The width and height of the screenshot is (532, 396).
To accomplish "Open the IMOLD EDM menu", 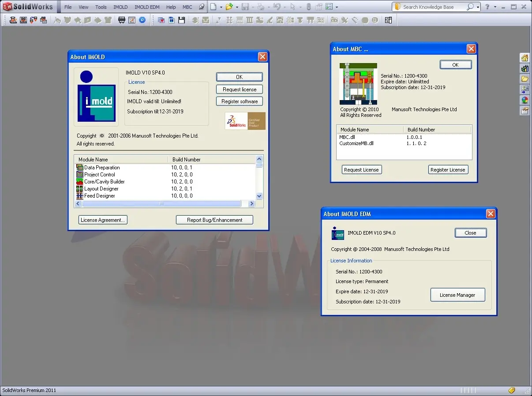I will (147, 7).
